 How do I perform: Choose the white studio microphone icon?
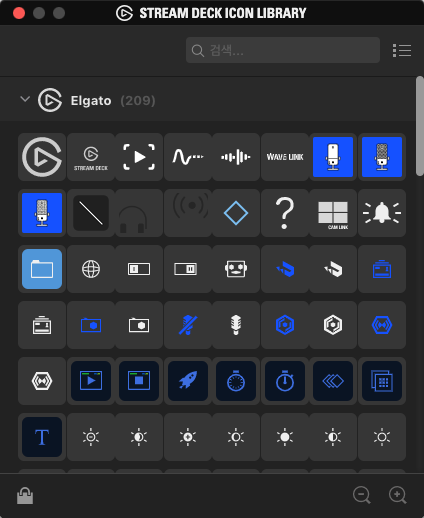coord(236,325)
